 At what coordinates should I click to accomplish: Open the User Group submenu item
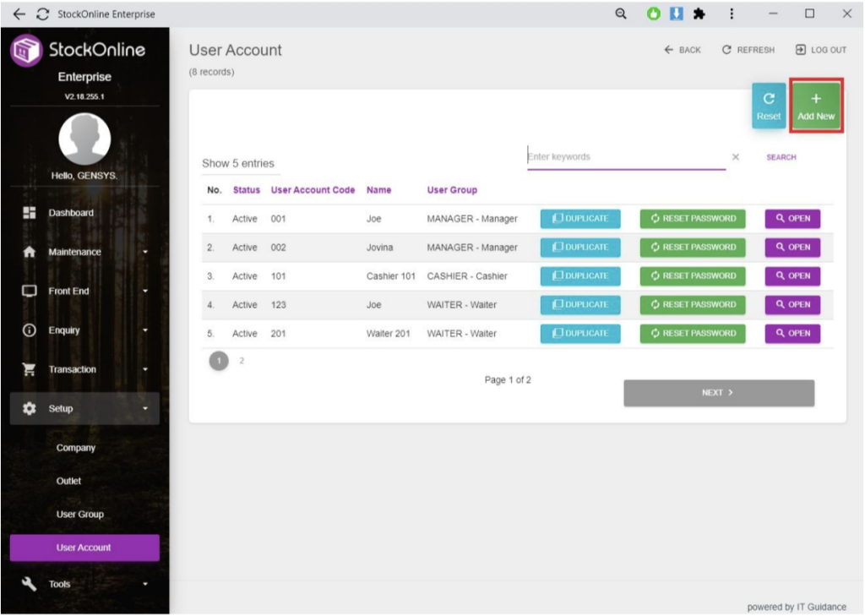(79, 515)
